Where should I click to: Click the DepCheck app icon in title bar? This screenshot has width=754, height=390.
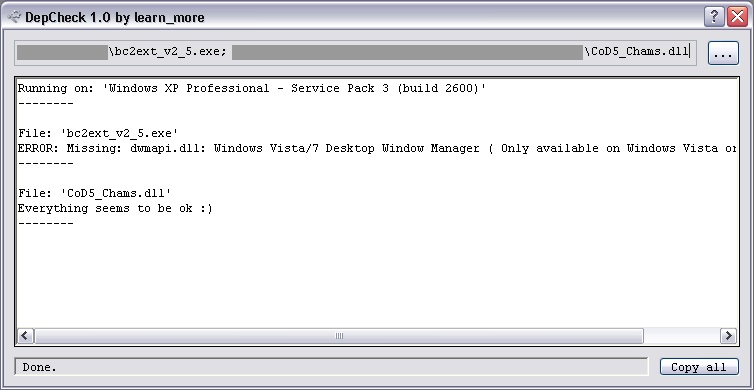14,17
